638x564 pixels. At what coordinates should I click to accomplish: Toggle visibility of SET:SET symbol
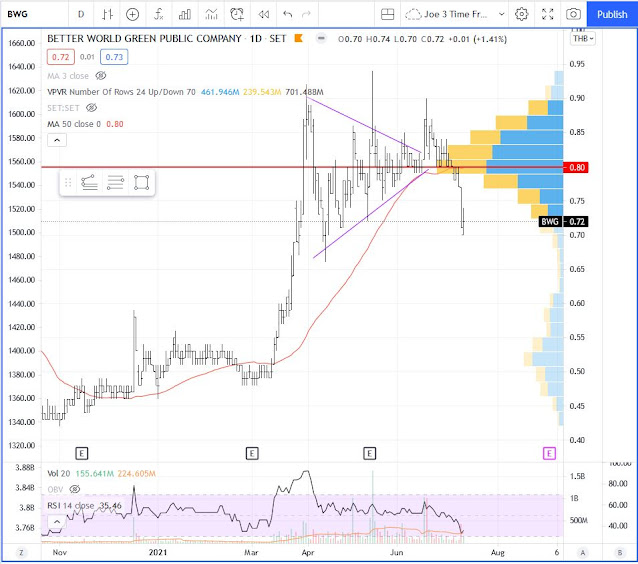[92, 108]
